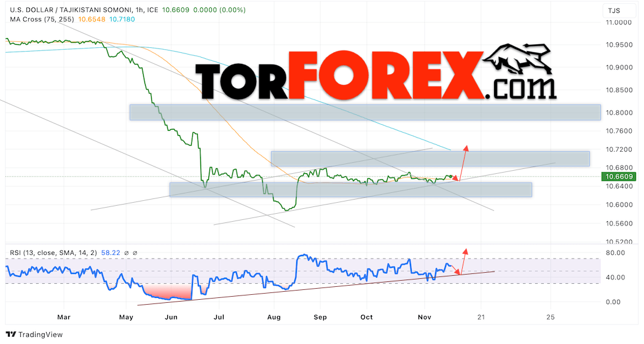Click the green 10.6609 current price tag
Viewport: 644px width, 344px height.
[619, 177]
